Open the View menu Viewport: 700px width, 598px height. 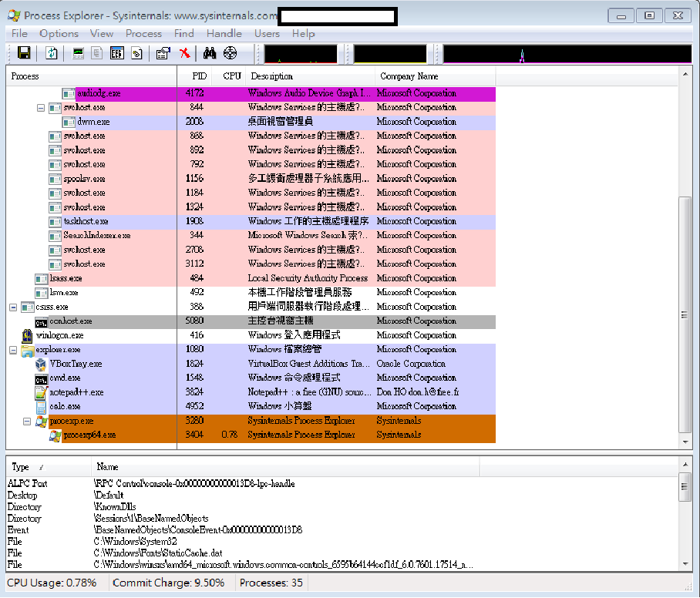(101, 33)
